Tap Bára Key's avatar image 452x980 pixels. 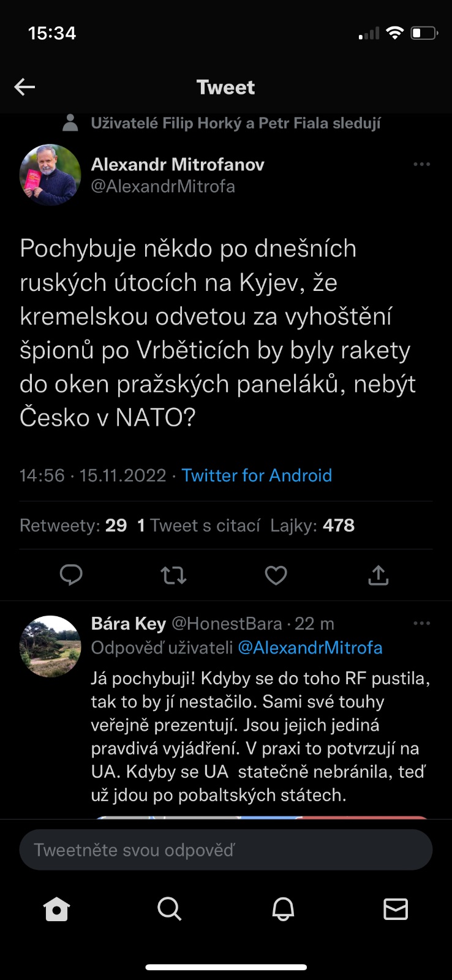click(x=50, y=646)
